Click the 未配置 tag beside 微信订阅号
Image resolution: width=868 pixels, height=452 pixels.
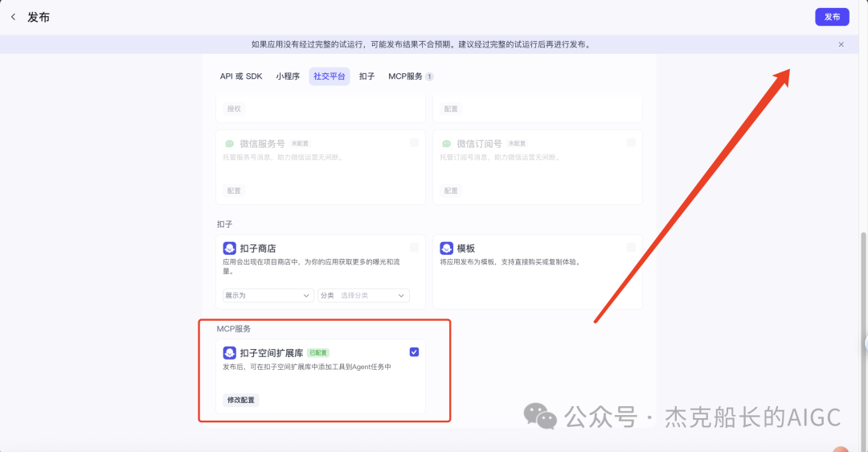pos(517,143)
